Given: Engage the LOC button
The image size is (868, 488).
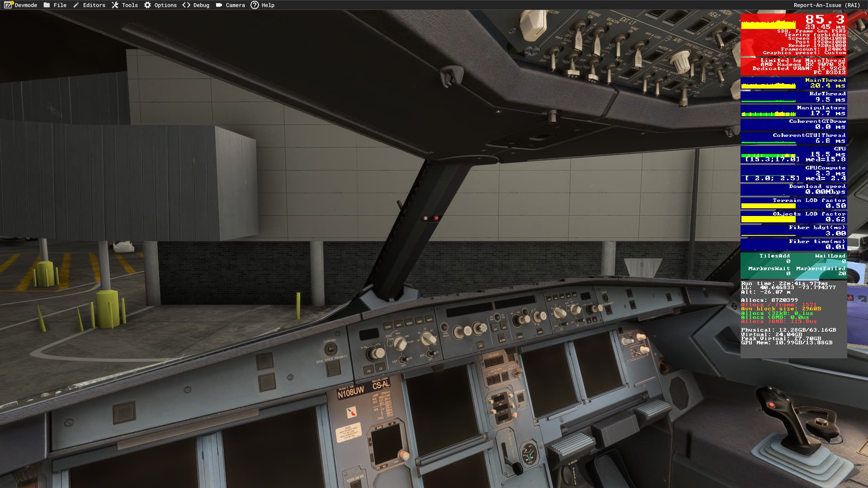Looking at the screenshot, I should pos(481,344).
